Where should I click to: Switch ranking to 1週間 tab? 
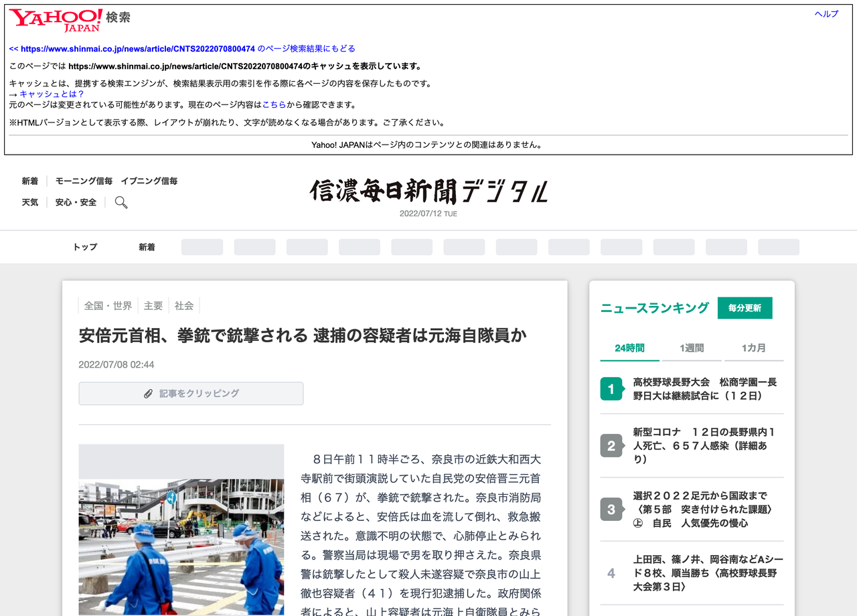point(692,348)
